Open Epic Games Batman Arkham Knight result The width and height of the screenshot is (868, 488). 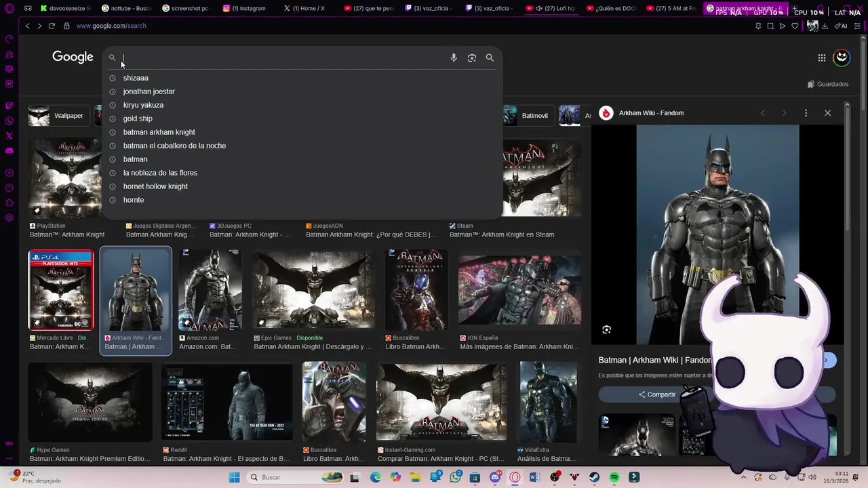point(313,290)
